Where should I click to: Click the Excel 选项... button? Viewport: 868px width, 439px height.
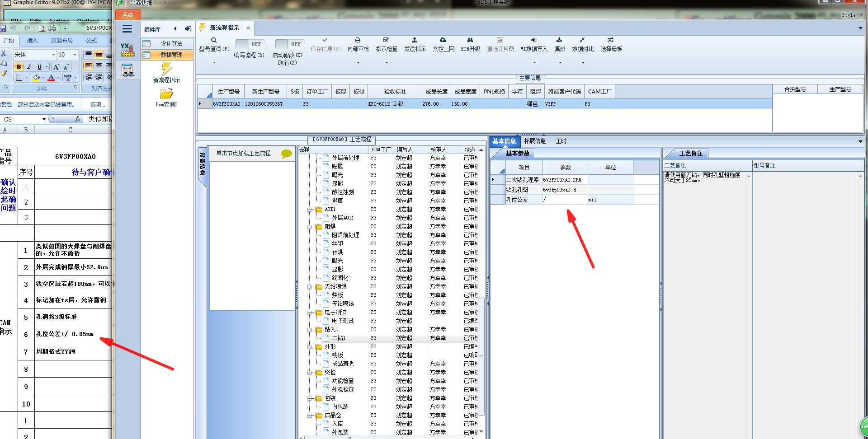click(x=98, y=104)
